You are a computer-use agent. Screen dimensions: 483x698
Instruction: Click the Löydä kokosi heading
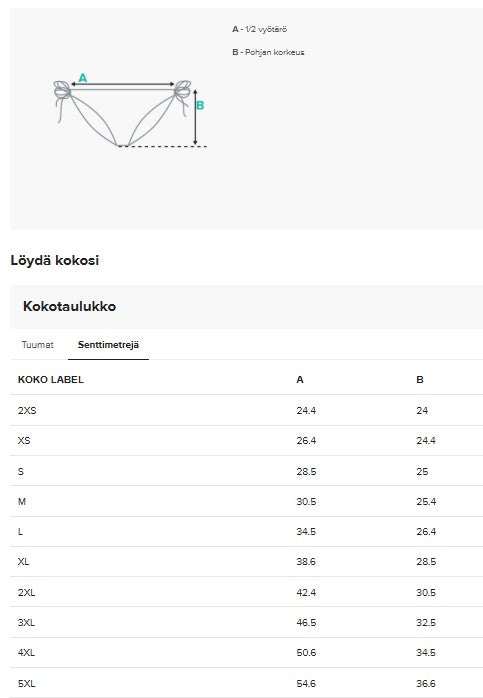click(x=55, y=260)
